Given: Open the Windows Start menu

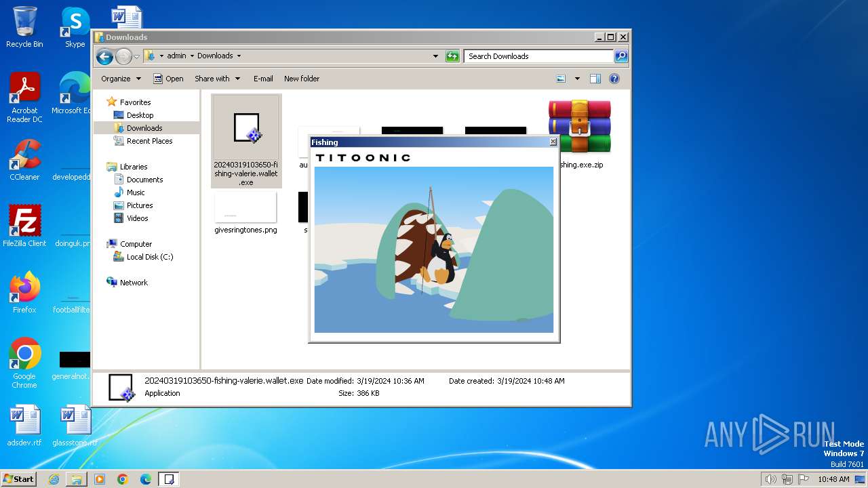Looking at the screenshot, I should (x=18, y=479).
